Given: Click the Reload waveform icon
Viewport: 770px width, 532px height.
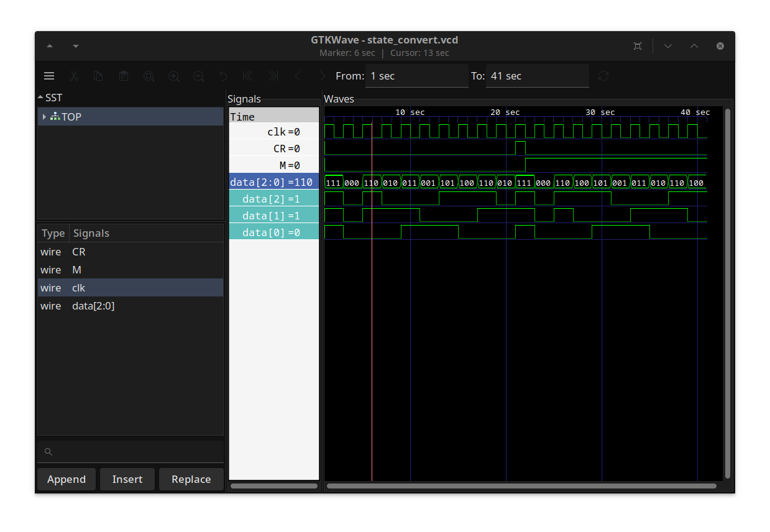Looking at the screenshot, I should (x=603, y=76).
